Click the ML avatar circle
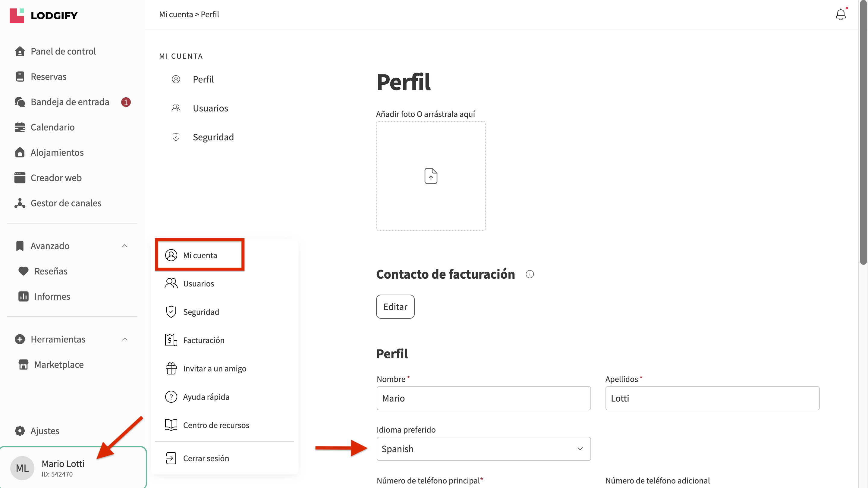Image resolution: width=868 pixels, height=488 pixels. (x=22, y=468)
